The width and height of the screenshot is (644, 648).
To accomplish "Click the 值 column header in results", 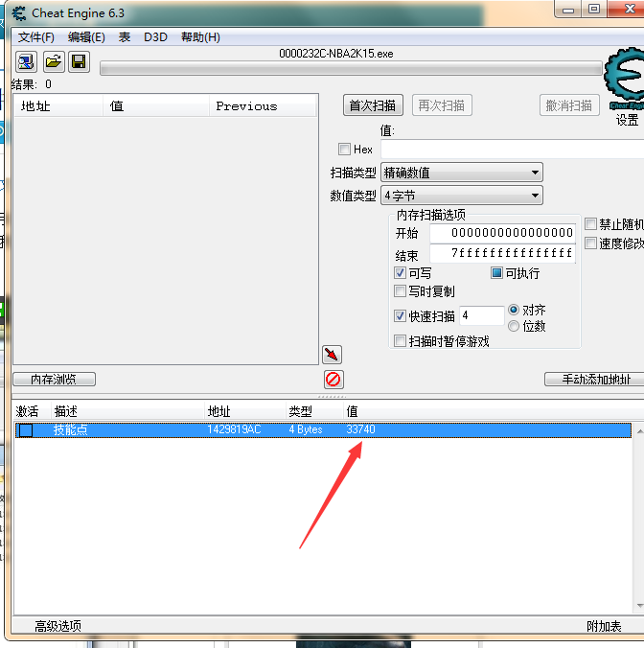I will (x=156, y=106).
